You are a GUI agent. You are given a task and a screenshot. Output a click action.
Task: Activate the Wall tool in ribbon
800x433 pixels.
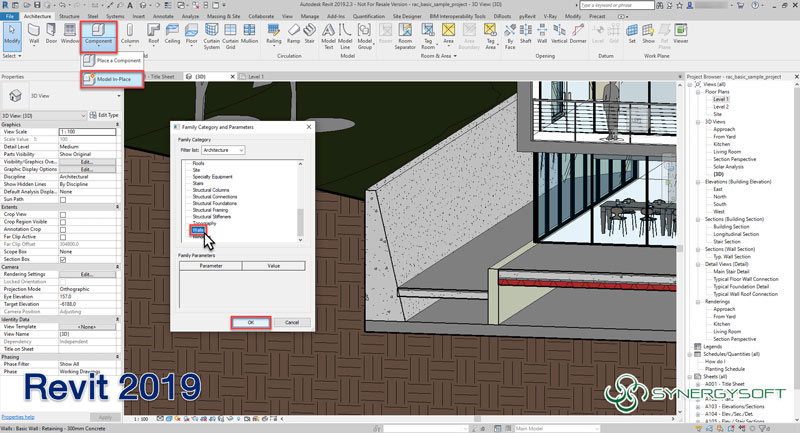pyautogui.click(x=34, y=34)
